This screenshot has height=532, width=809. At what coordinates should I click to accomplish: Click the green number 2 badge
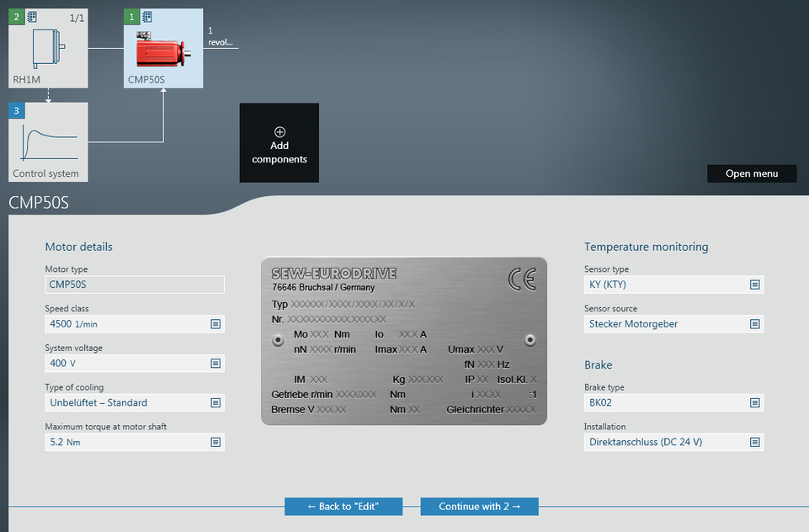16,17
